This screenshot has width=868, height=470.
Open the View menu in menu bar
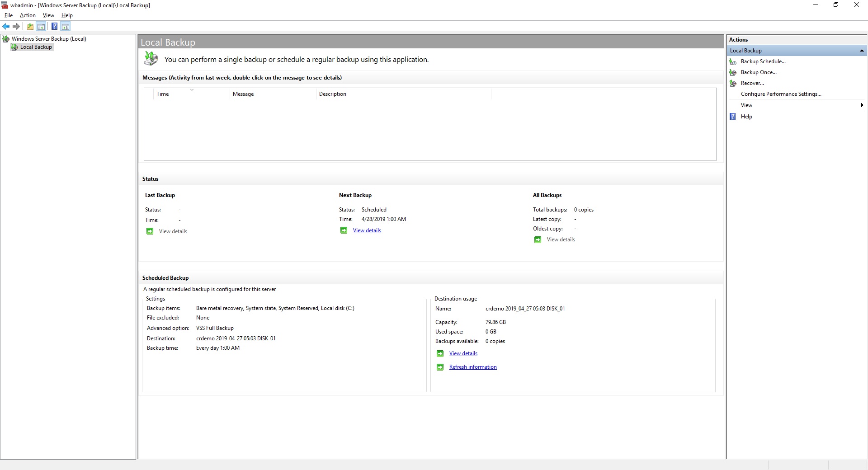pos(48,15)
